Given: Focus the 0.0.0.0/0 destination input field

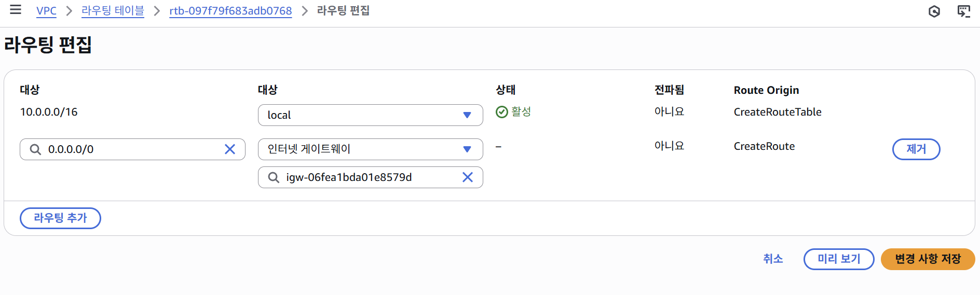Looking at the screenshot, I should 132,149.
